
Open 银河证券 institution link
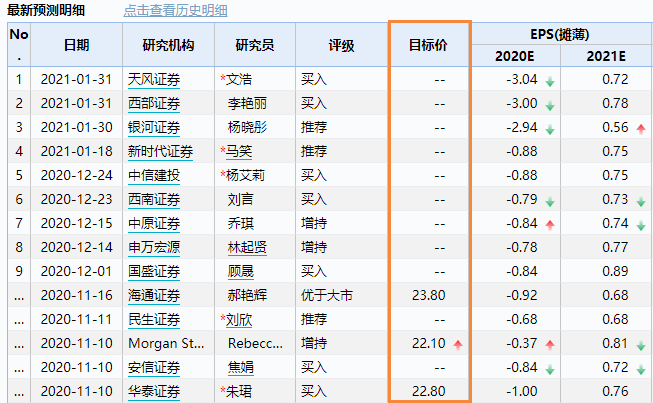154,127
